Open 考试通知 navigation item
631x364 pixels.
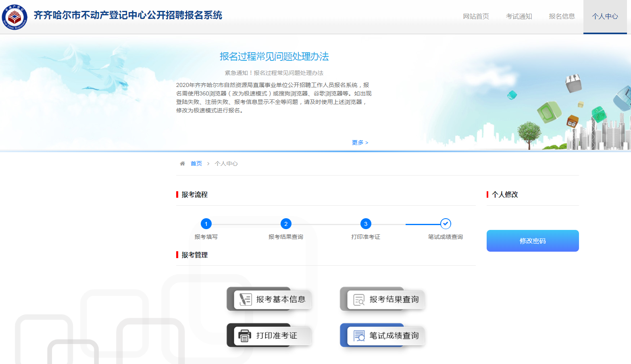coord(519,17)
